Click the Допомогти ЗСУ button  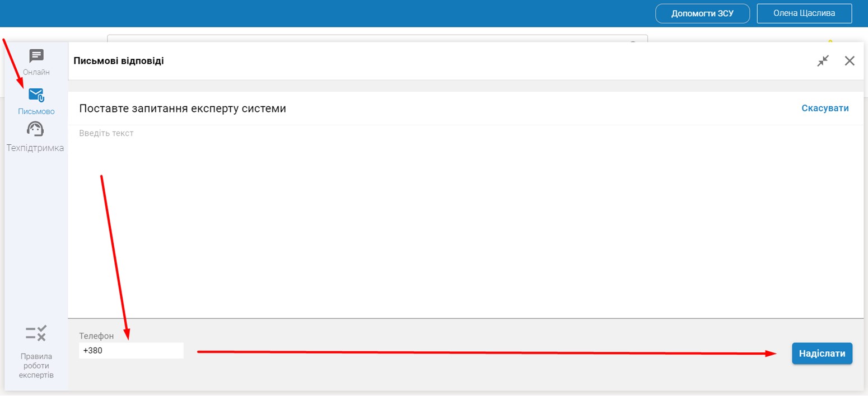[x=702, y=13]
